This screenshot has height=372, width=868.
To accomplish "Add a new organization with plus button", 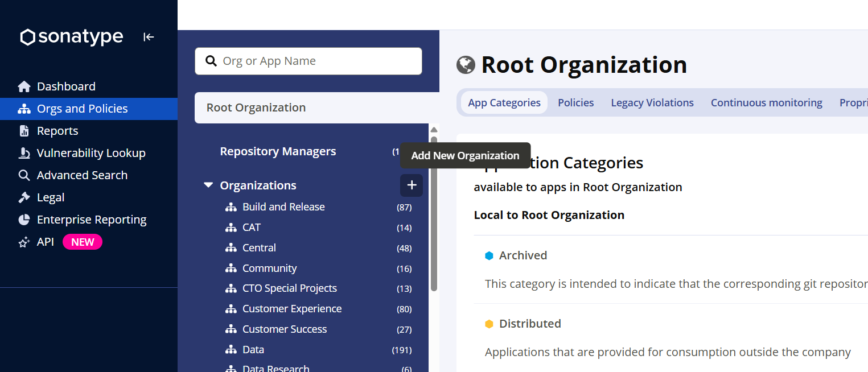I will [x=412, y=185].
